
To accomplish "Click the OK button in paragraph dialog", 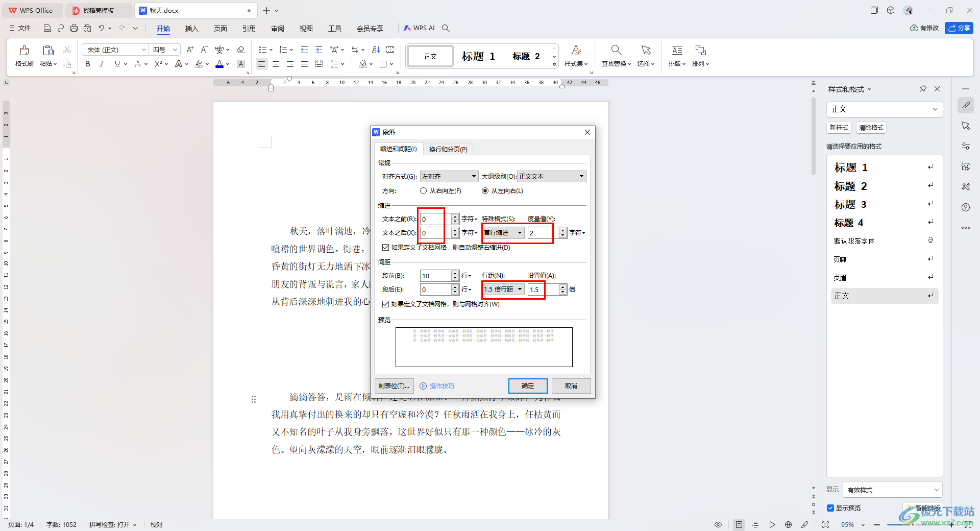I will [x=528, y=385].
